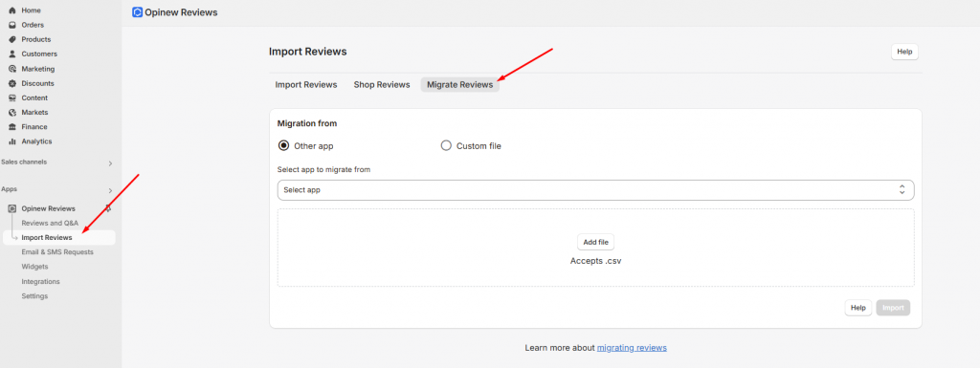980x368 pixels.
Task: Click the pin icon beside Opinew Reviews
Action: tap(108, 208)
